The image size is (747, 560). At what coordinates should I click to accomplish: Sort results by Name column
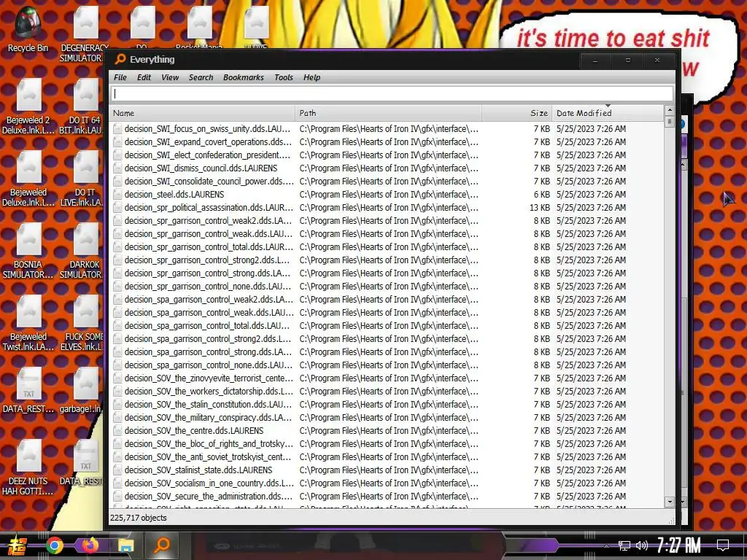point(203,113)
